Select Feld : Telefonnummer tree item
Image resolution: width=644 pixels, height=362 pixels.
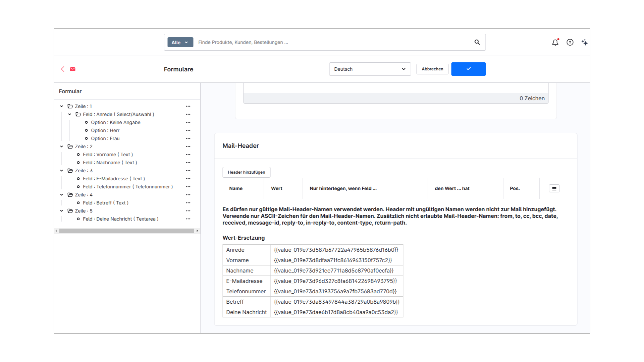click(128, 187)
